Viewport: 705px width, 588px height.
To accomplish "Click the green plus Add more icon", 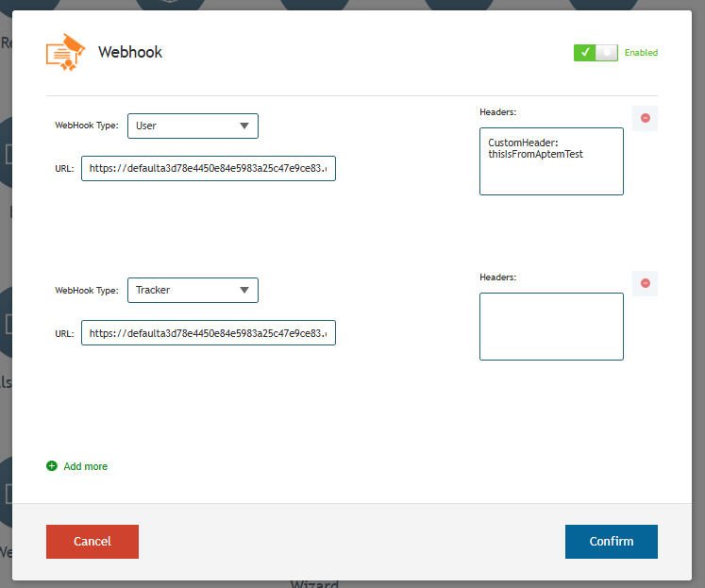I will (52, 466).
